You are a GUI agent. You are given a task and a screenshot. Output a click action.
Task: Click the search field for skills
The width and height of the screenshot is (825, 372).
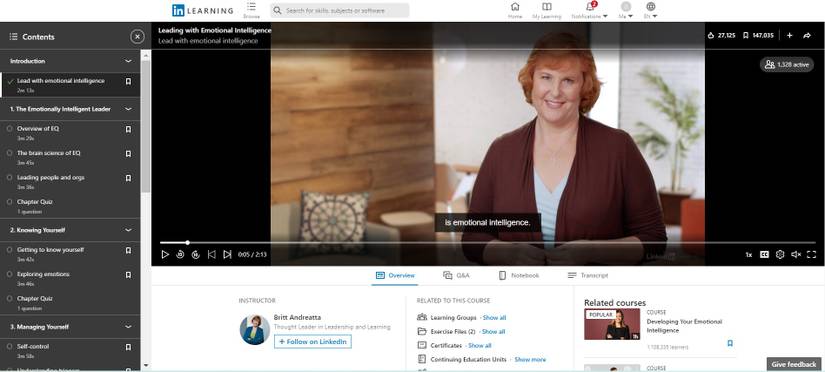click(x=340, y=11)
